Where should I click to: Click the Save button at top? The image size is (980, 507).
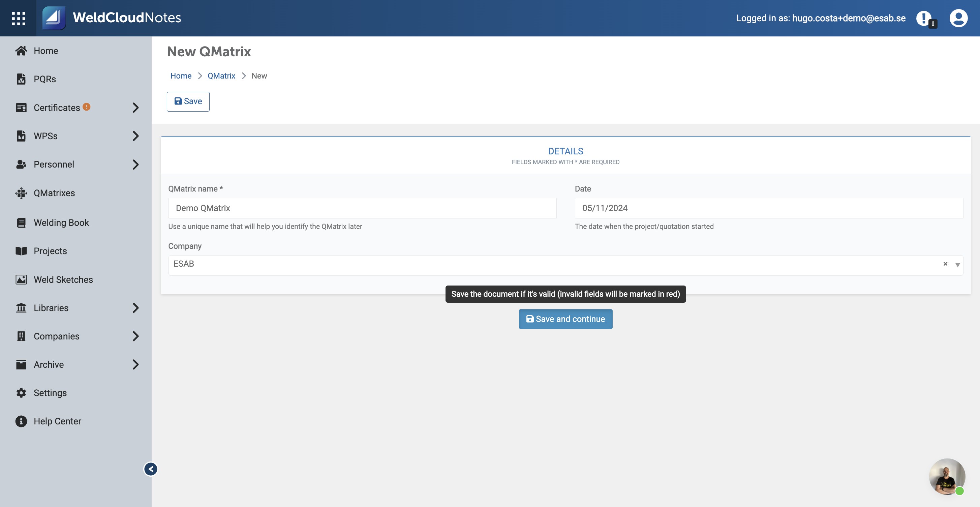[x=188, y=101]
